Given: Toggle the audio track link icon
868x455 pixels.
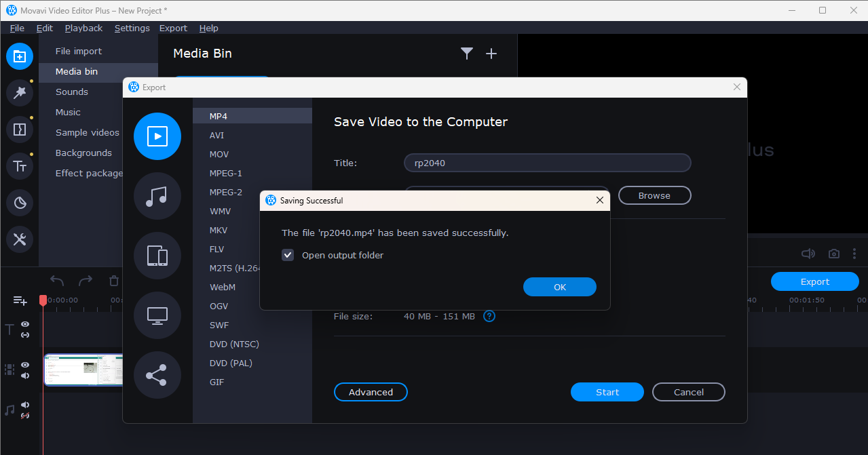Looking at the screenshot, I should pyautogui.click(x=25, y=415).
